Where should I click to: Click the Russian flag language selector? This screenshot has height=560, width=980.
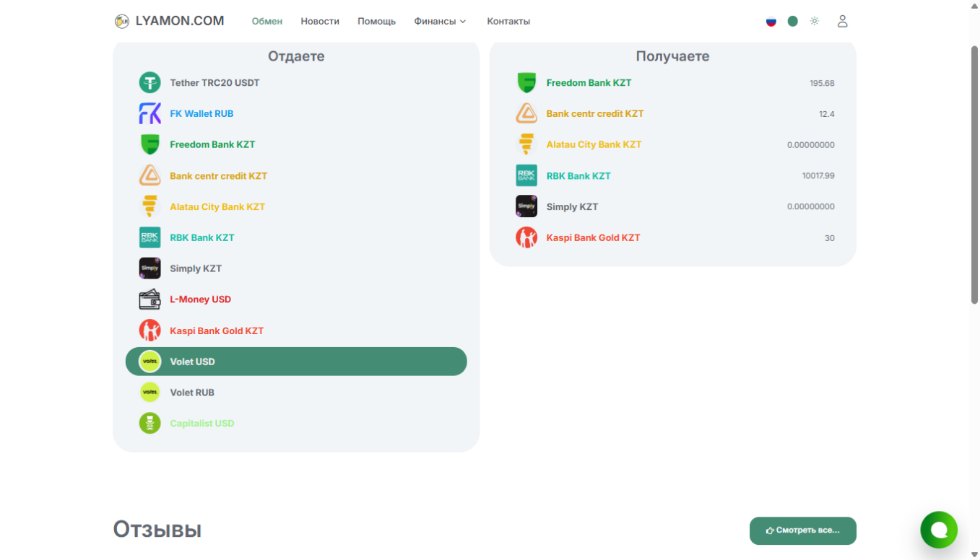771,22
